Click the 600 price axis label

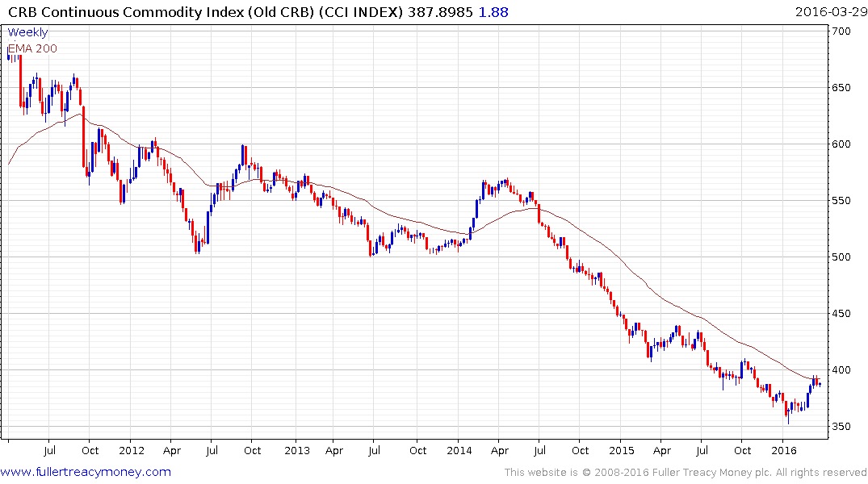[x=841, y=144]
